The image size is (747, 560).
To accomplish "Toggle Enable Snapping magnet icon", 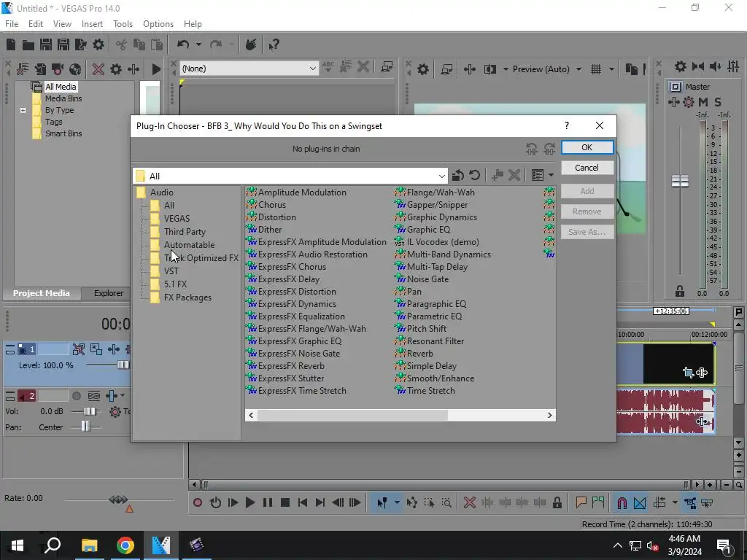I will pyautogui.click(x=622, y=503).
